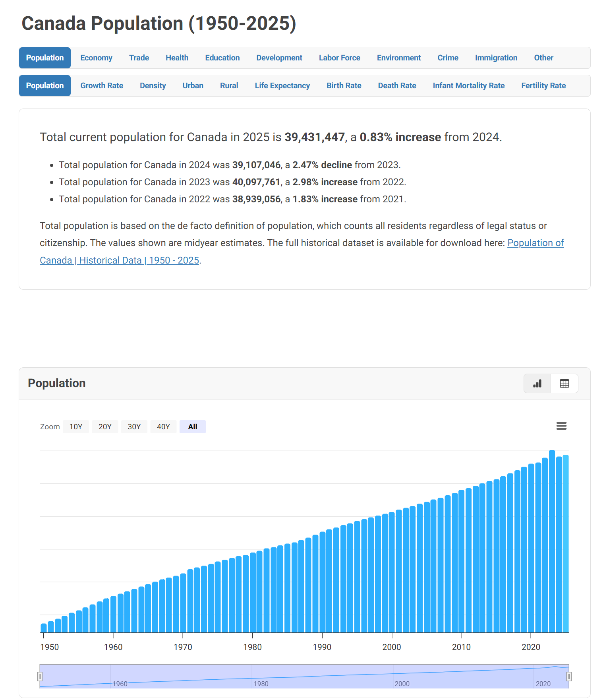
Task: Switch to chart view icon
Action: click(537, 384)
